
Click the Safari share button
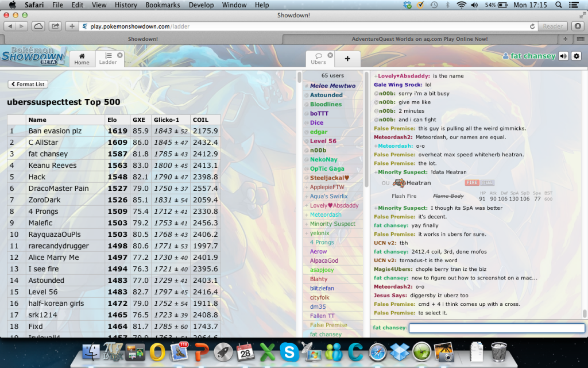coord(55,26)
